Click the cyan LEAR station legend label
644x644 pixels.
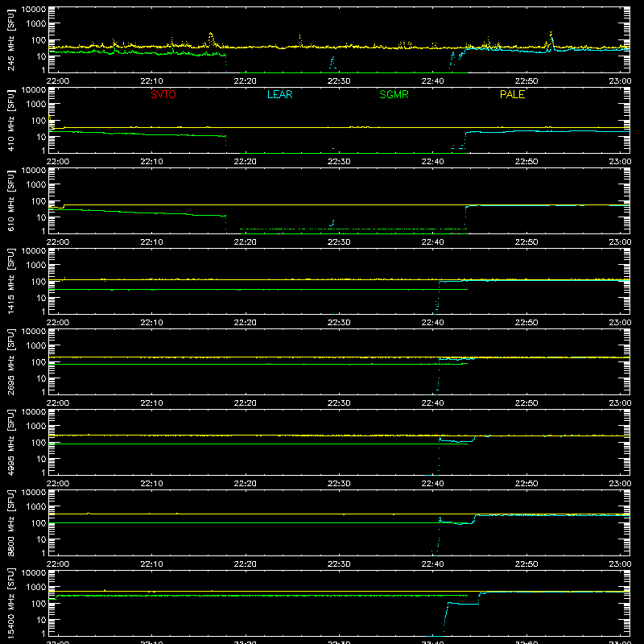pyautogui.click(x=279, y=94)
